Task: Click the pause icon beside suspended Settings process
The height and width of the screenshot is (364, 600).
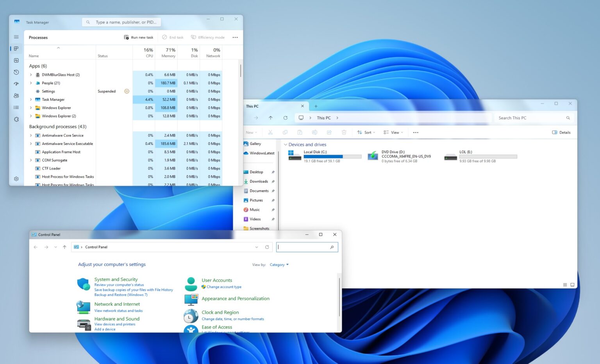Action: (x=127, y=91)
